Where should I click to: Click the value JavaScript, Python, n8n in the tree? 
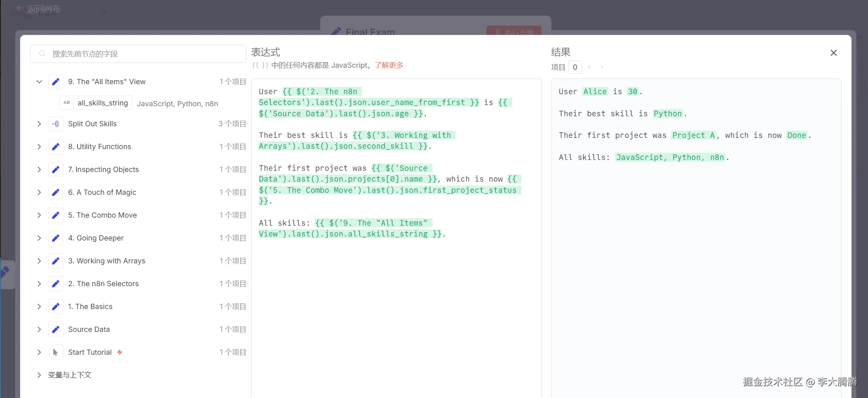pyautogui.click(x=178, y=104)
